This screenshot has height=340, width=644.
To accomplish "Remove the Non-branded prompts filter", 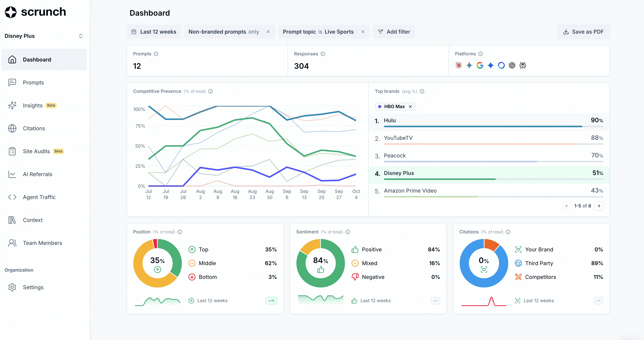I will point(268,32).
